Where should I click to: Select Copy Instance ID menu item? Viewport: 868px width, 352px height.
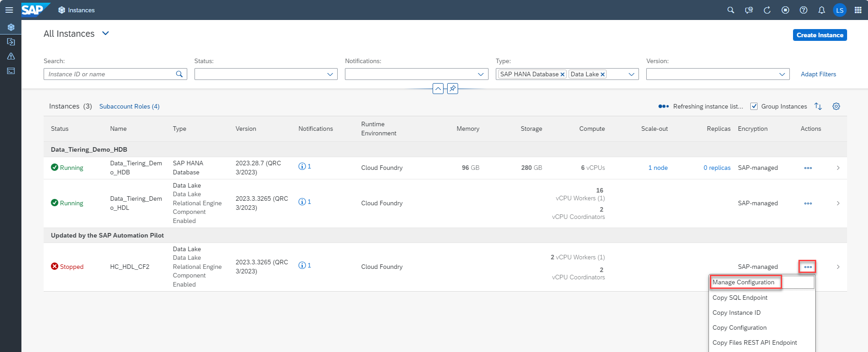[x=762, y=312]
